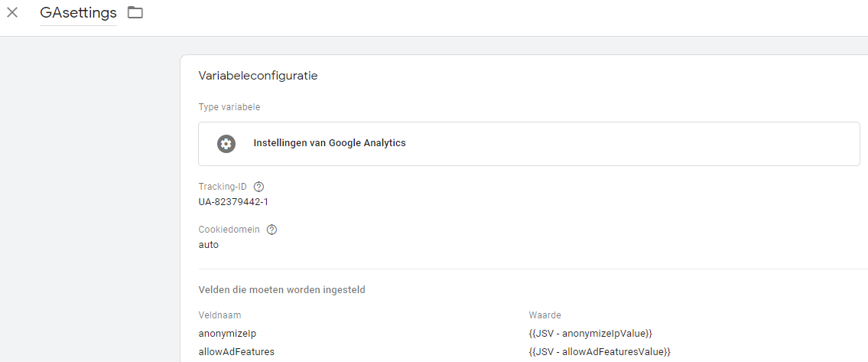Viewport: 868px width, 362px height.
Task: Select the {{JSV - allowAdFeaturesValue}} value
Action: tap(599, 351)
